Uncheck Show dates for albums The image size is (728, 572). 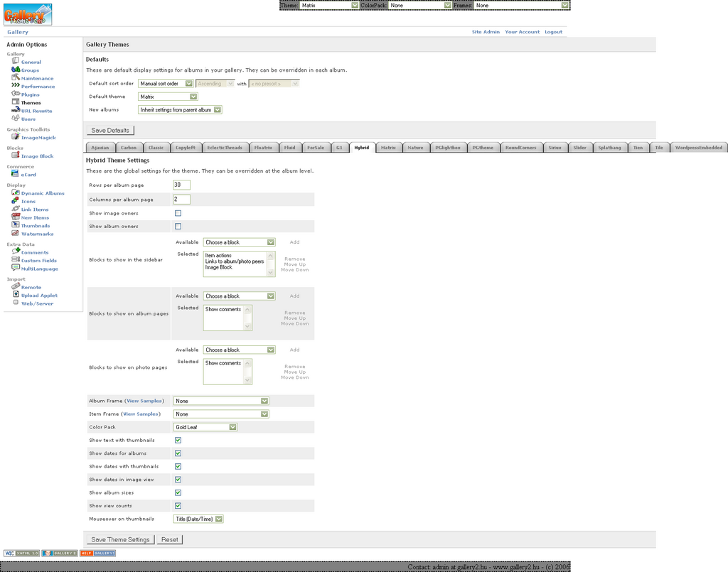coord(178,453)
